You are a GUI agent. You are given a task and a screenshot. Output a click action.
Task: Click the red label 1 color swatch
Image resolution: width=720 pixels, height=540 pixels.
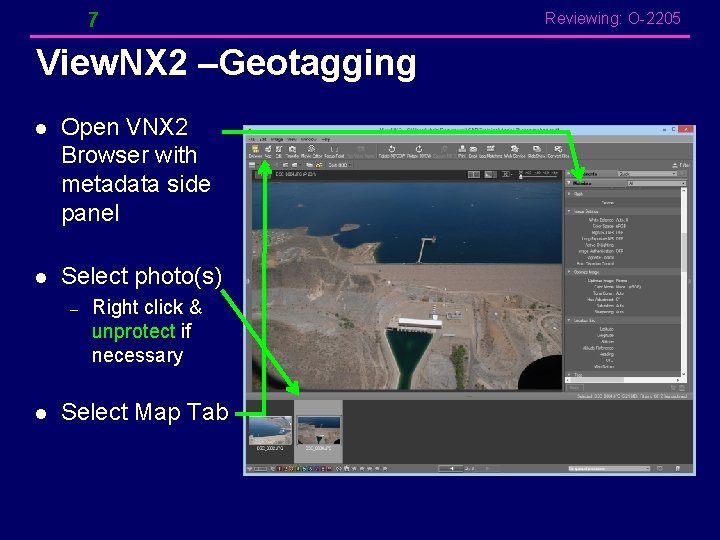pyautogui.click(x=279, y=469)
